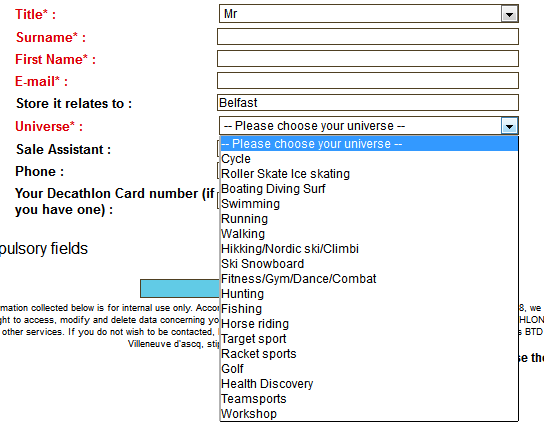
Task: Focus the Surname input field
Action: (368, 37)
